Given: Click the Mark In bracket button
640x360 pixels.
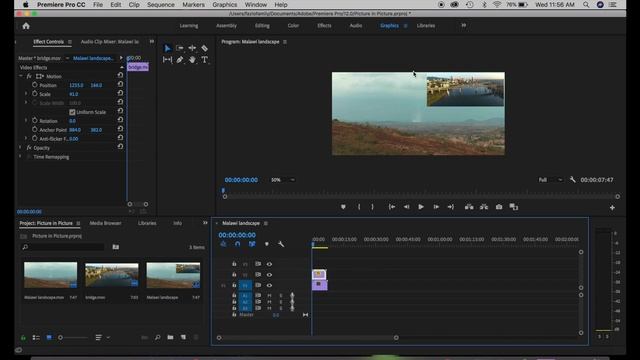Looking at the screenshot, I should click(359, 207).
